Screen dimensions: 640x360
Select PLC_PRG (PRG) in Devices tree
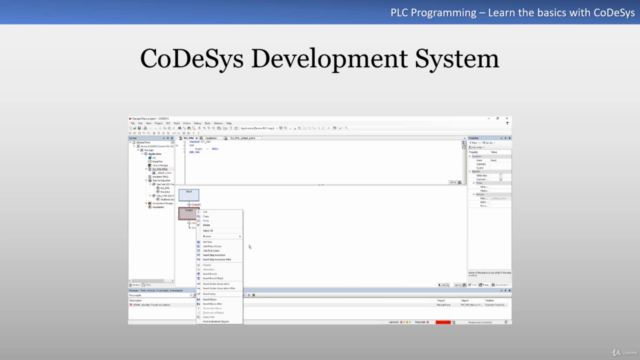(x=160, y=169)
